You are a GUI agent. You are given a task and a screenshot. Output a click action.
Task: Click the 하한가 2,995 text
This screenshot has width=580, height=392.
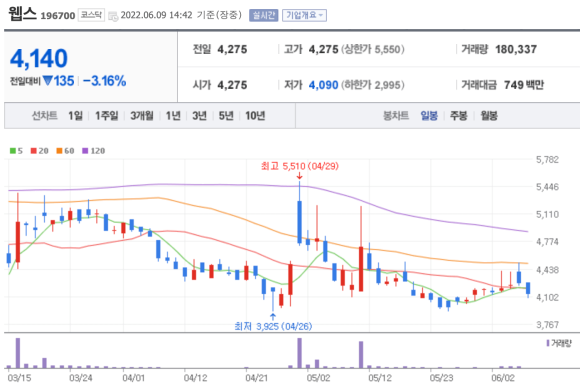(373, 85)
